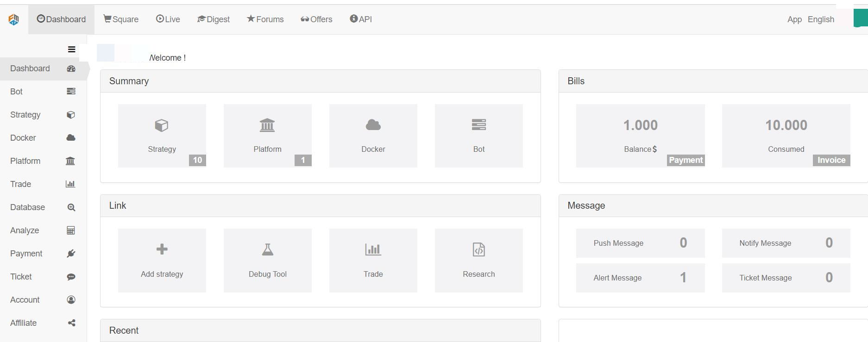Click the Strategy count badge 10
Image resolution: width=868 pixels, height=342 pixels.
[x=197, y=160]
